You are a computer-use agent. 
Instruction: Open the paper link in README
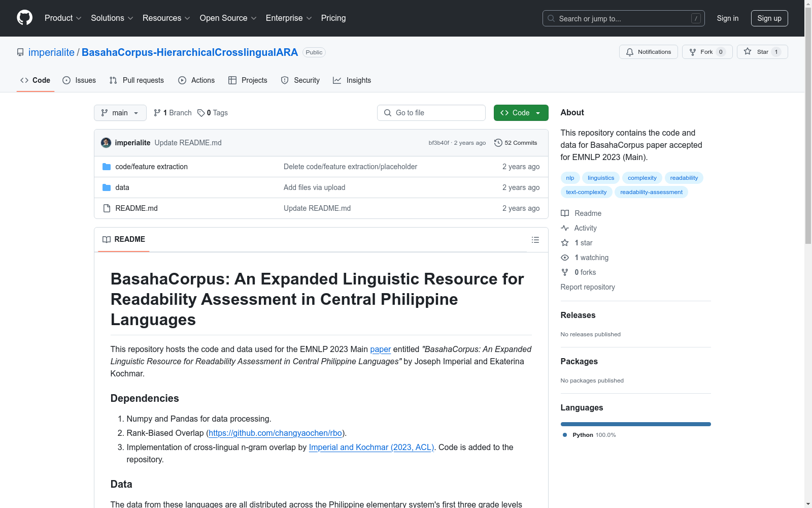381,349
